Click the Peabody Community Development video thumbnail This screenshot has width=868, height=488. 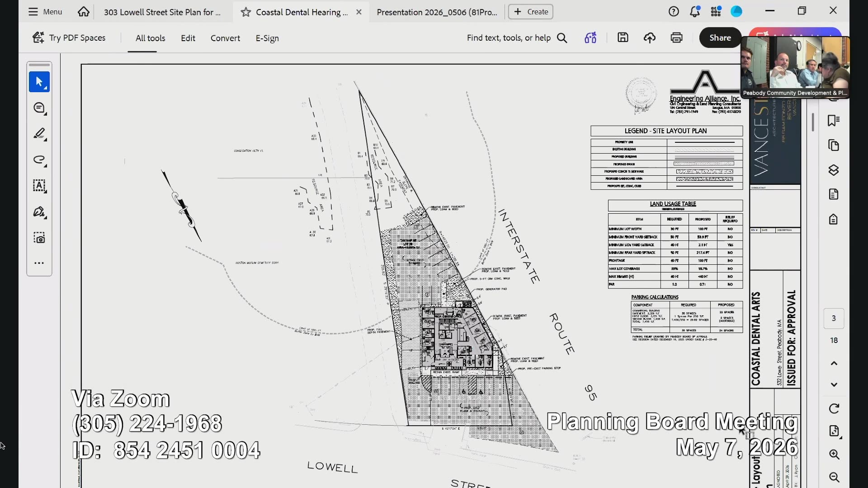(795, 67)
